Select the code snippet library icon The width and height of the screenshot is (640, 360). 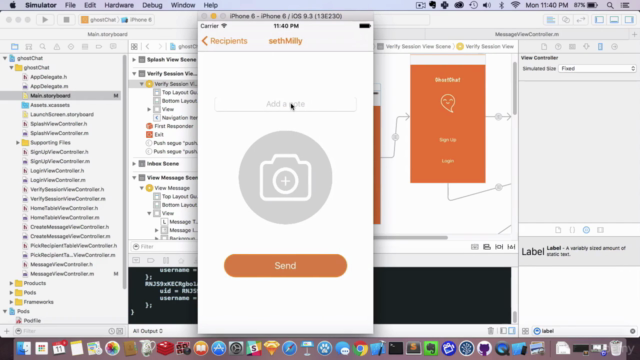tap(572, 230)
